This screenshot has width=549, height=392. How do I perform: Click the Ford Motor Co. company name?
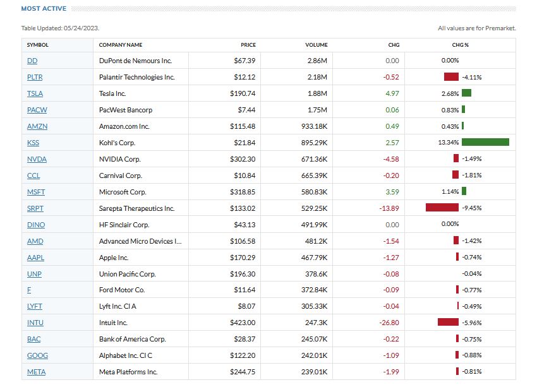click(122, 290)
